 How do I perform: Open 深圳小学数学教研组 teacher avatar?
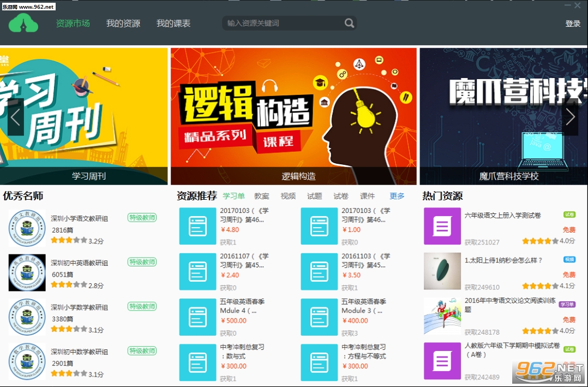click(27, 317)
